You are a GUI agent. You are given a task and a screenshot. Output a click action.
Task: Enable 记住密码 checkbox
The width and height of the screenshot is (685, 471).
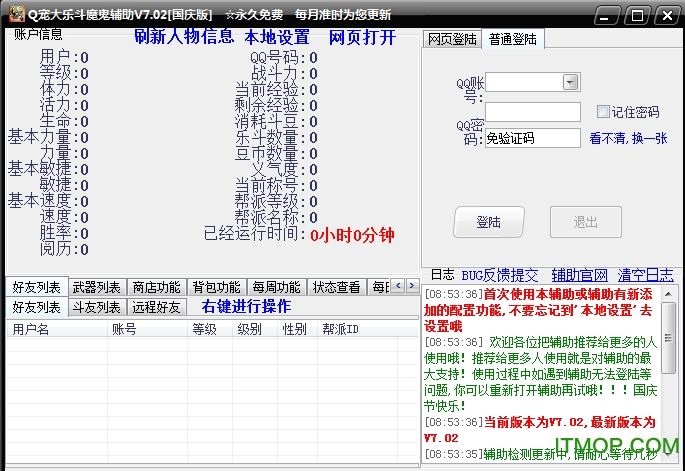(603, 112)
